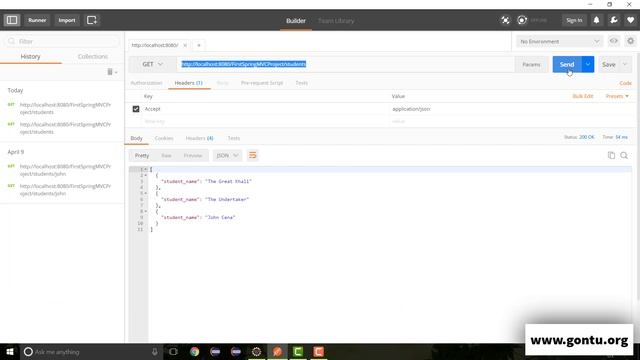Screen dimensions: 640x360
Task: Open the JSON format dropdown
Action: [x=227, y=155]
